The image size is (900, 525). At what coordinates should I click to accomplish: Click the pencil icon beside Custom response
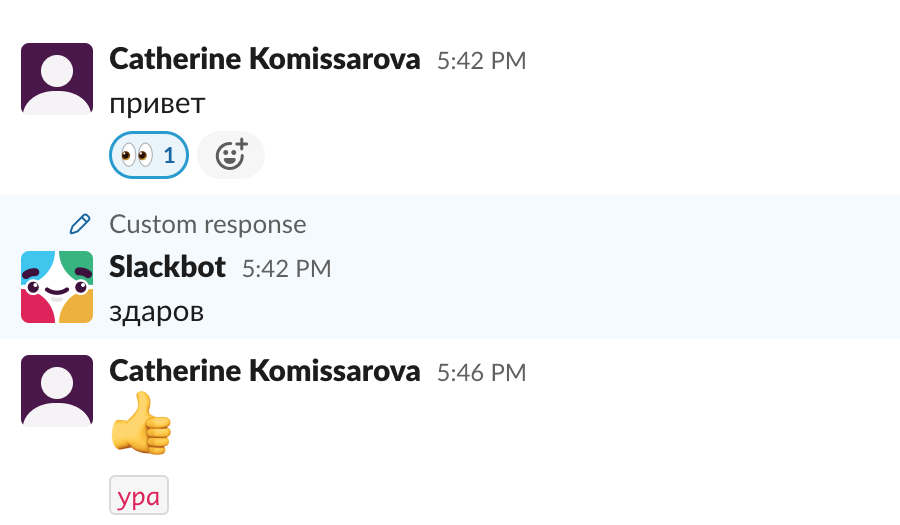coord(80,224)
